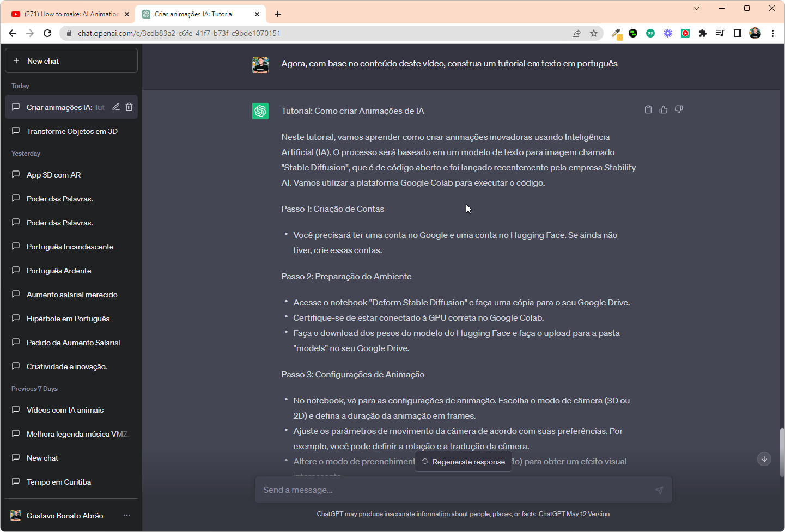The height and width of the screenshot is (532, 785).
Task: Open the New chat entry under Previous 7 Days
Action: (x=71, y=458)
